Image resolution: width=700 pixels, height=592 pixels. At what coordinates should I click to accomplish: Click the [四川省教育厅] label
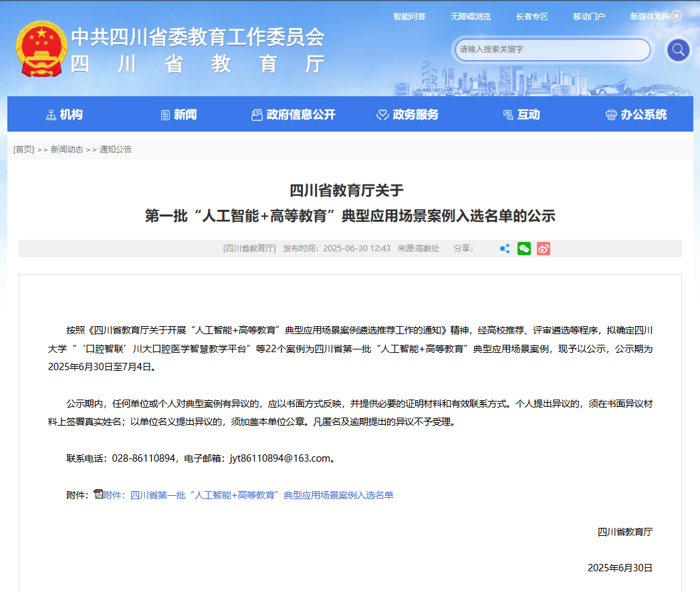[x=249, y=249]
